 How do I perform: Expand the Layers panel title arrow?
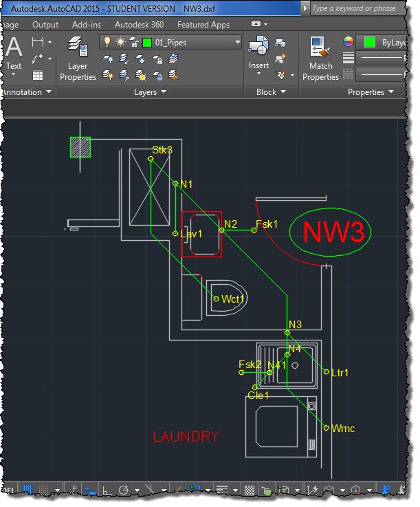(x=164, y=91)
